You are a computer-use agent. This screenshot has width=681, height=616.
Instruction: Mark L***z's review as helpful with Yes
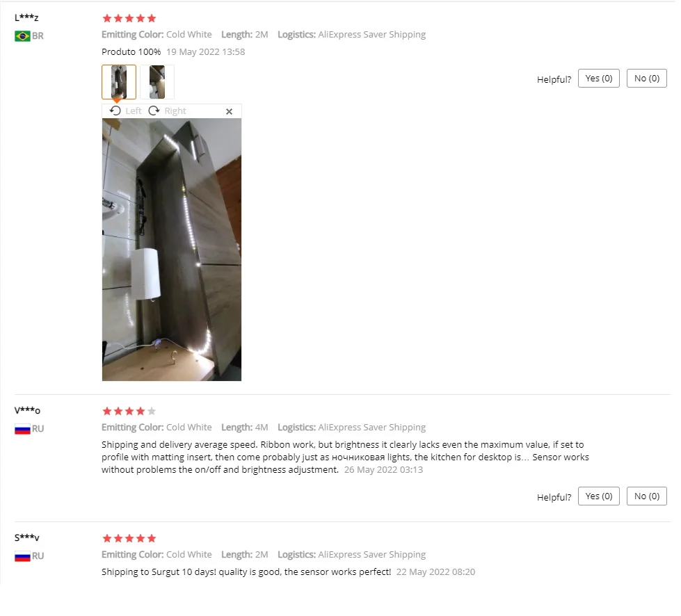(598, 79)
